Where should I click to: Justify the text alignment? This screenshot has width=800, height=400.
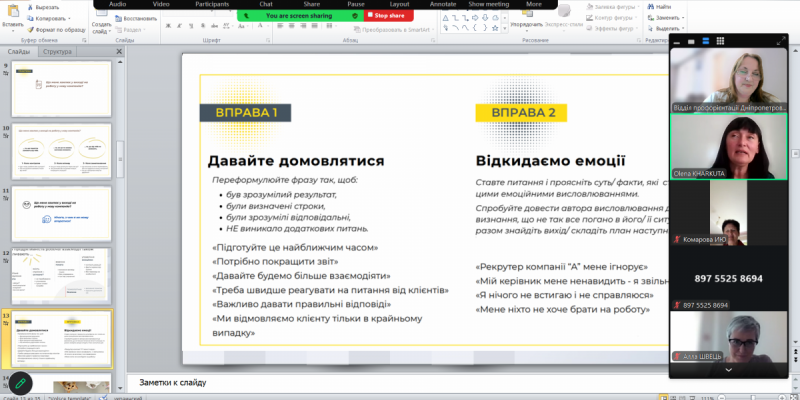pos(314,26)
